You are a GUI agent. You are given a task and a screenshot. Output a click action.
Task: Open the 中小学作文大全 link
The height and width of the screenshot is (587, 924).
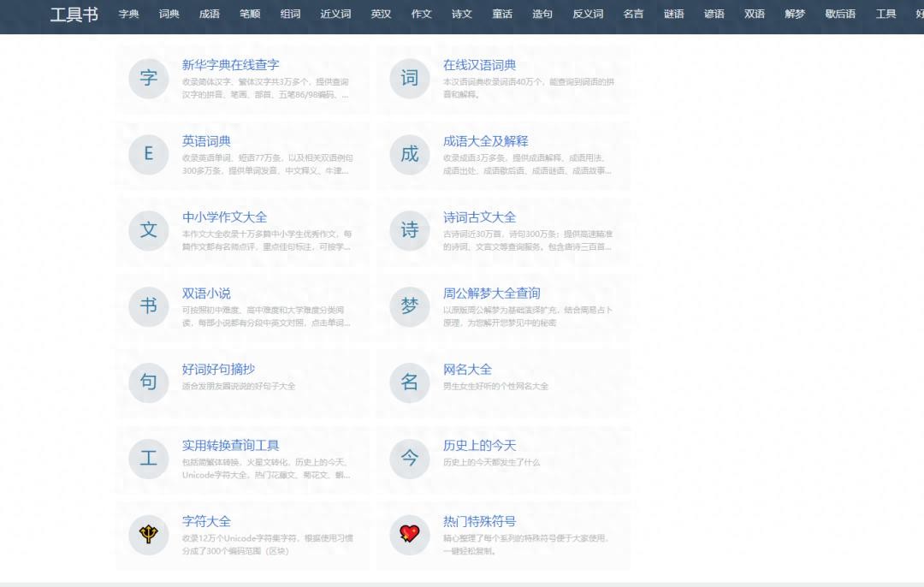(224, 217)
